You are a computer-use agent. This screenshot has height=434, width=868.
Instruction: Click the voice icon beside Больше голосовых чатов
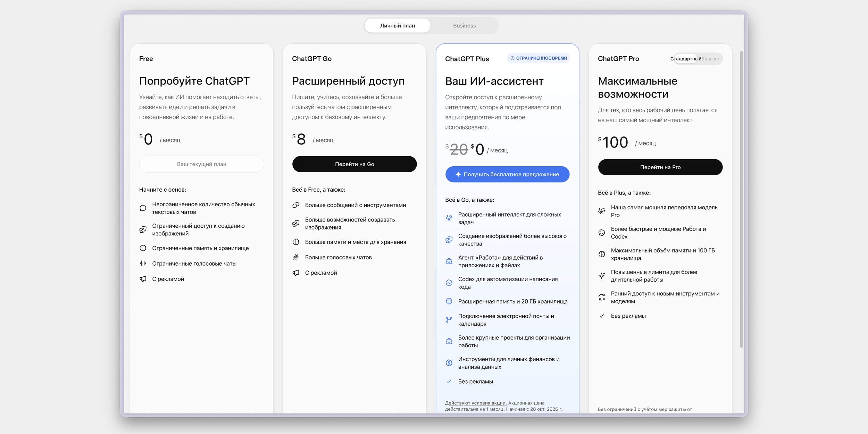(296, 257)
